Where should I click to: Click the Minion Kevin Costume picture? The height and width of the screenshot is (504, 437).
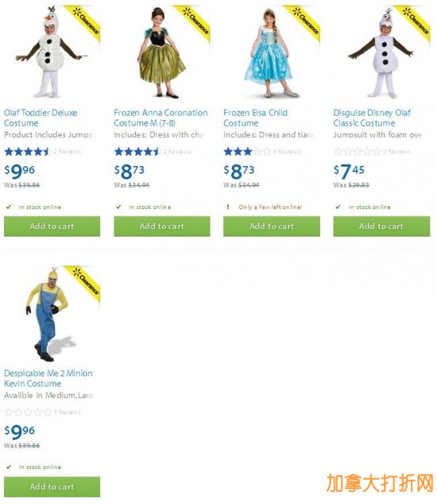click(52, 313)
